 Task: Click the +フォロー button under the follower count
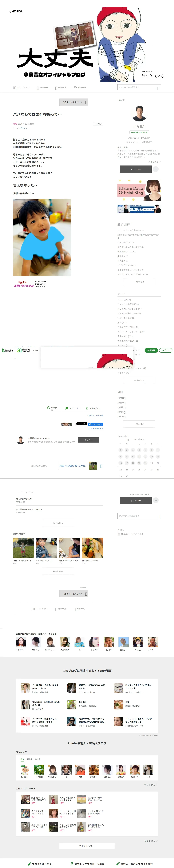coord(135,501)
